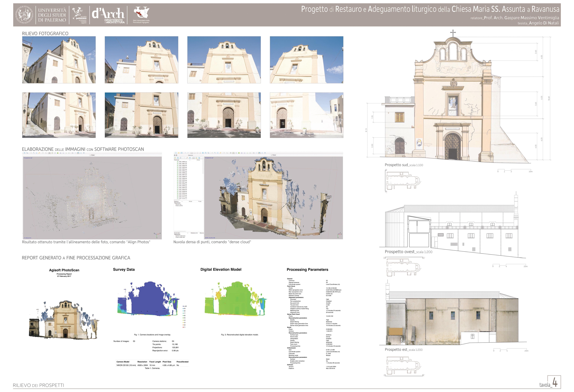
Task: Click Check points under Markers Total Error
Action: [179, 206]
